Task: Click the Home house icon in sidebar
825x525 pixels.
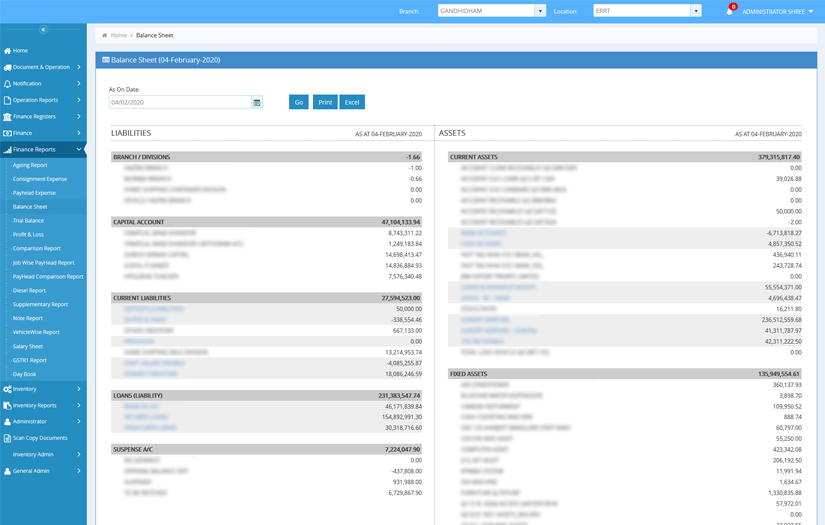Action: click(7, 51)
